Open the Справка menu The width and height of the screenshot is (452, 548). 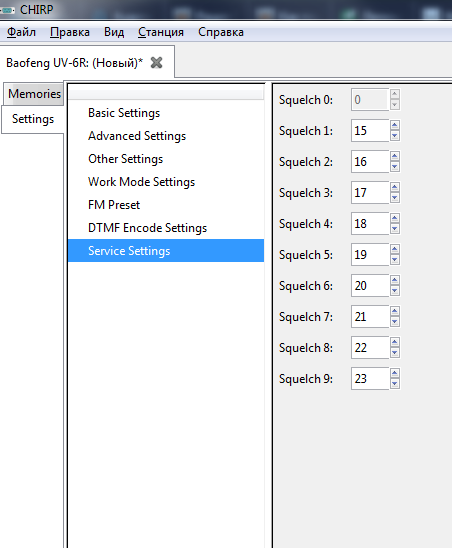(221, 32)
